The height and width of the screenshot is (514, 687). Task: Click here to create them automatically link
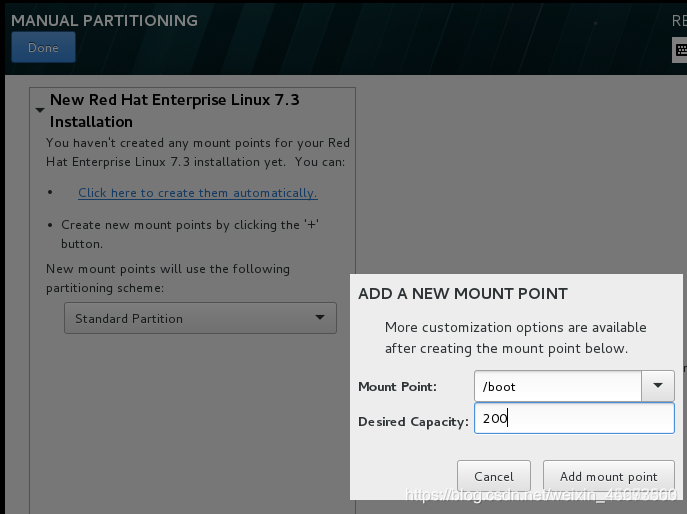[198, 193]
